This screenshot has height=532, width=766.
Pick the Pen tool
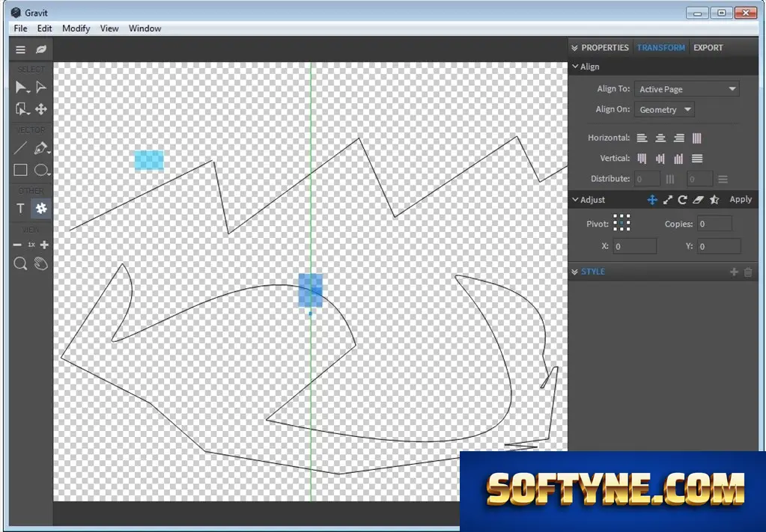point(41,148)
